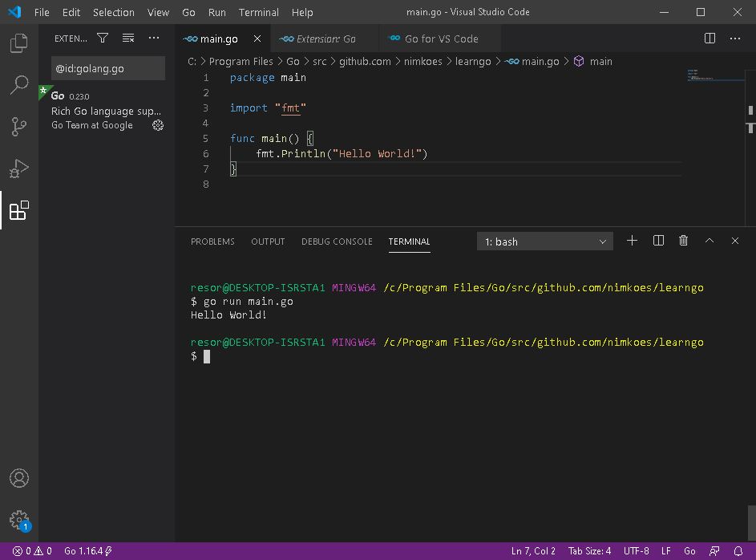Open the Terminal menu

click(258, 12)
